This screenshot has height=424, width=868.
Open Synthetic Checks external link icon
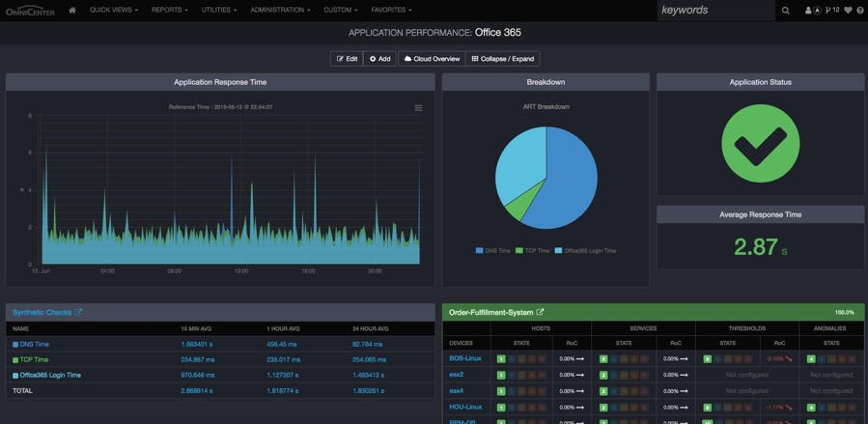coord(78,312)
